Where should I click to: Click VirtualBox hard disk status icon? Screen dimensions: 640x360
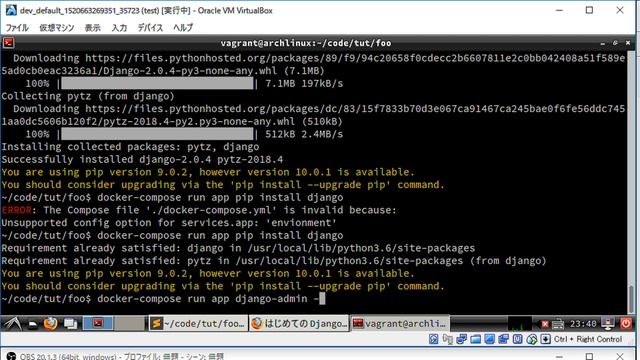click(x=433, y=339)
